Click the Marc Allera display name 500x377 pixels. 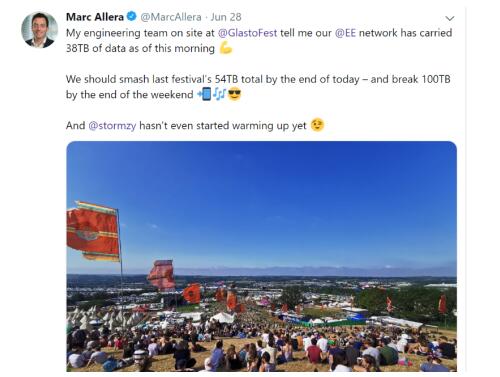click(x=95, y=17)
